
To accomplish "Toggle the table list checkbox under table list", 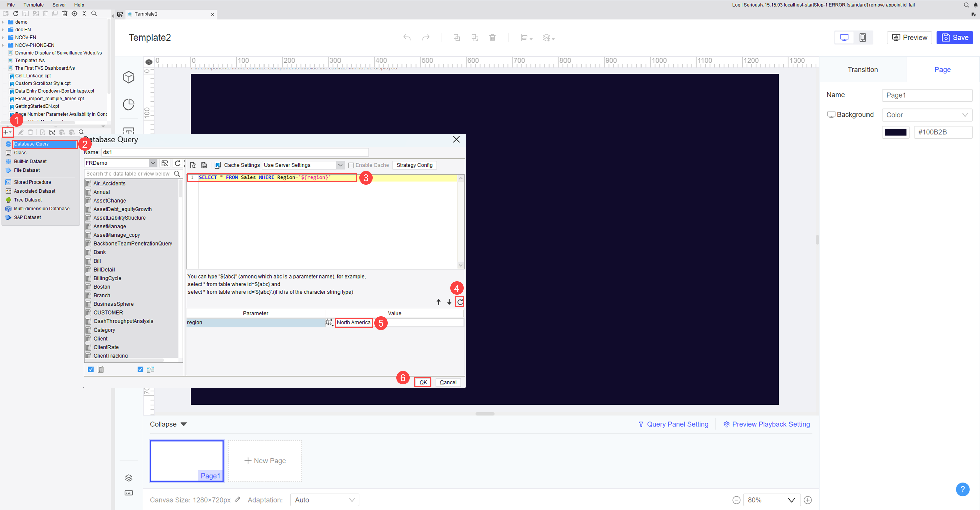I will [91, 369].
